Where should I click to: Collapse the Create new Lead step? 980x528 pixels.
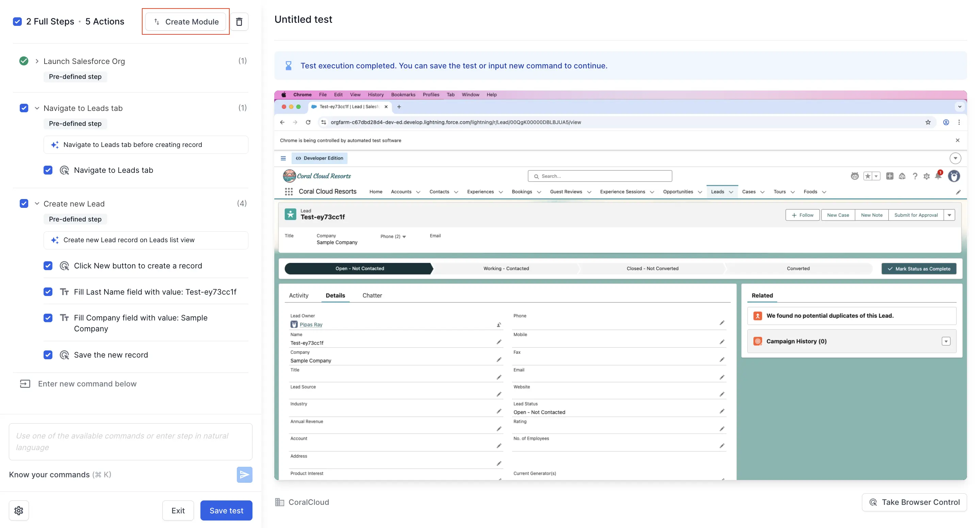(37, 203)
